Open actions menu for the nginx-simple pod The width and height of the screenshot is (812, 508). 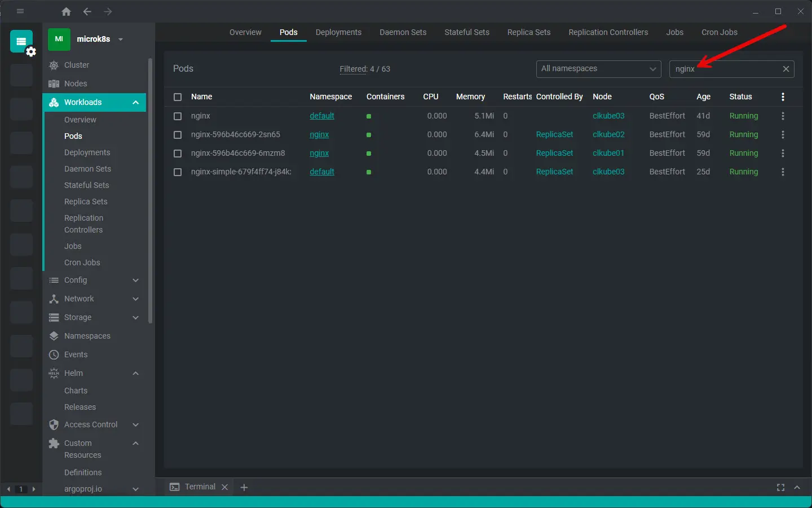coord(783,172)
